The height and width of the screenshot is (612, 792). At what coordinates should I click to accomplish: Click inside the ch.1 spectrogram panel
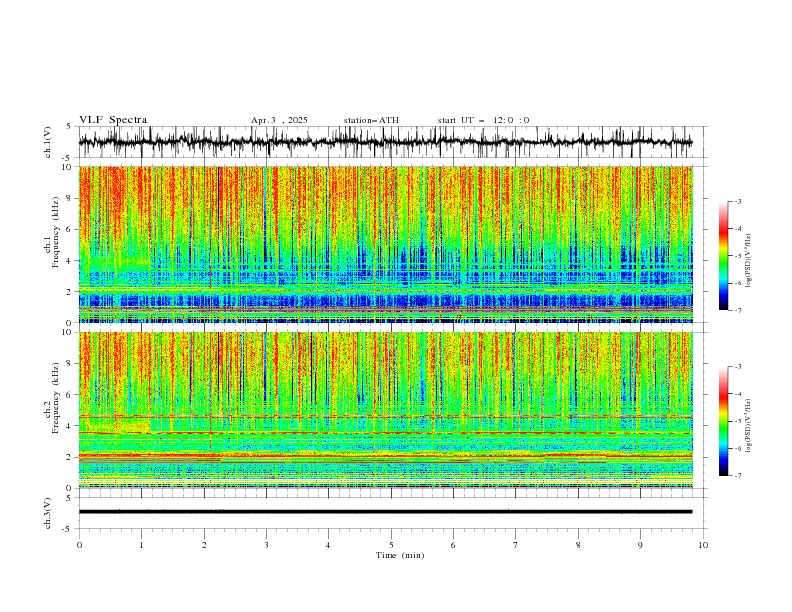point(385,244)
